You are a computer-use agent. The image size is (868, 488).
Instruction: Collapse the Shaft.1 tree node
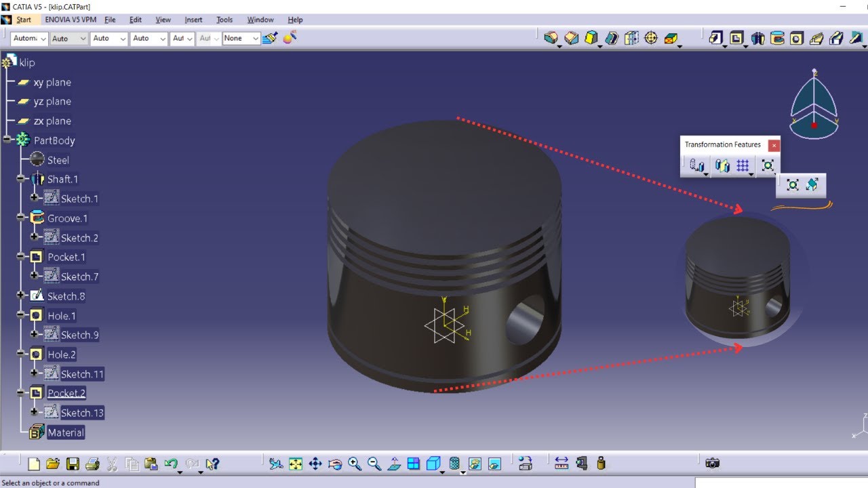[21, 179]
